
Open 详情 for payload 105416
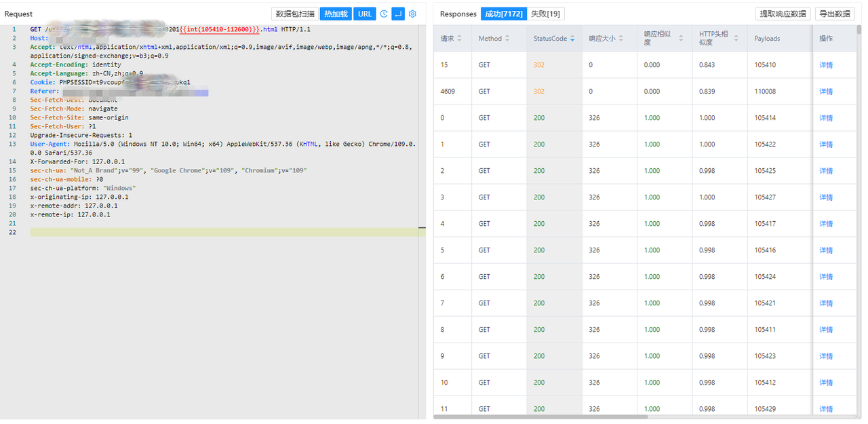point(826,250)
